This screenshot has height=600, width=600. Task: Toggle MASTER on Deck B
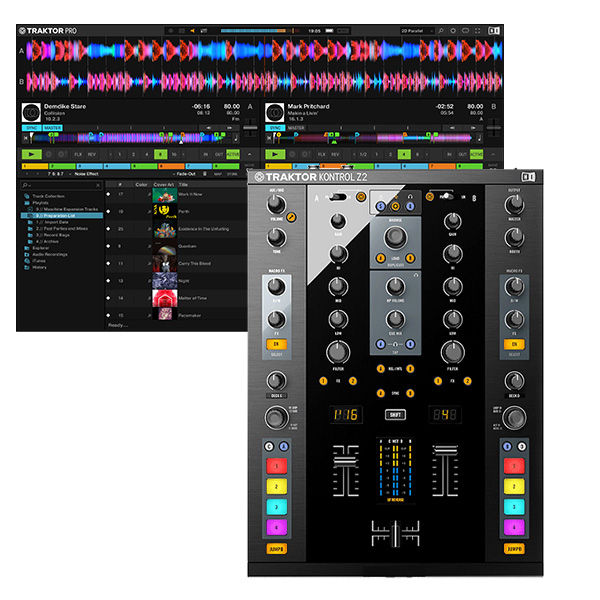pos(296,128)
